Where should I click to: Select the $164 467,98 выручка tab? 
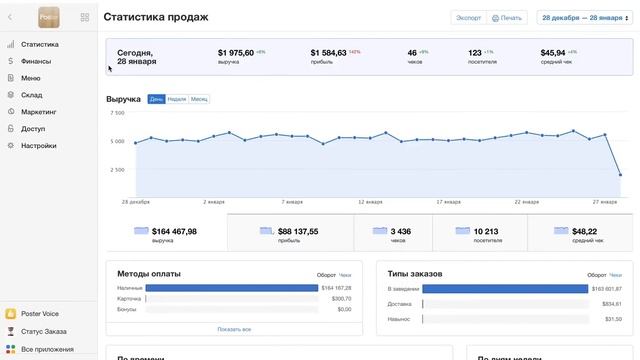pyautogui.click(x=166, y=233)
